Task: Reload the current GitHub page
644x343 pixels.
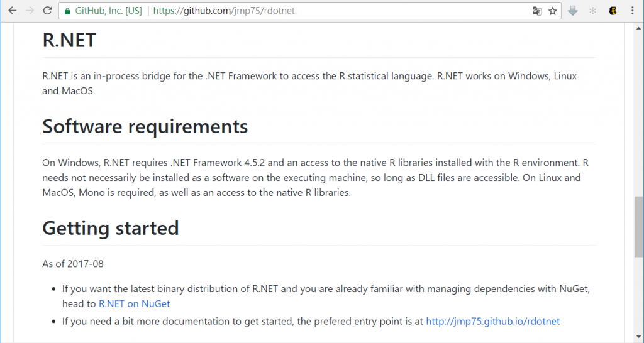Action: click(48, 11)
